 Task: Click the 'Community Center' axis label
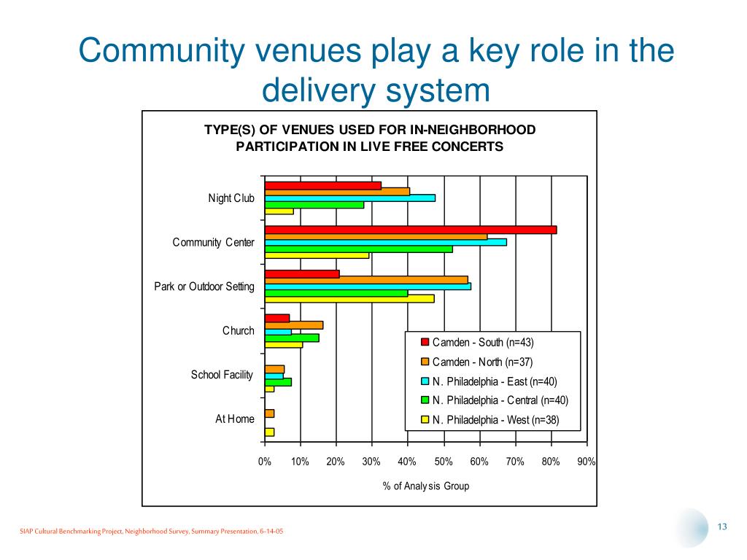tap(214, 242)
